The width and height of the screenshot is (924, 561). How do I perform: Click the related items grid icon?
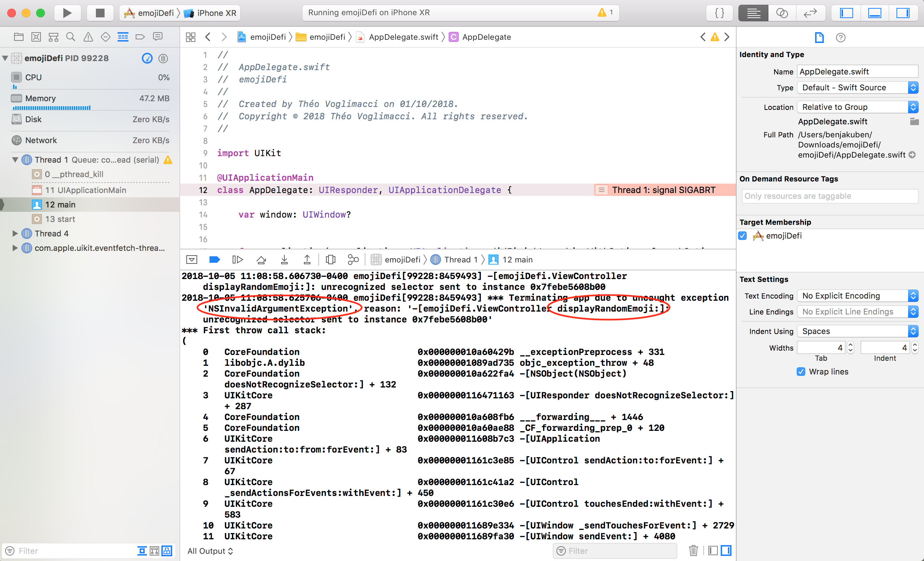coord(191,37)
